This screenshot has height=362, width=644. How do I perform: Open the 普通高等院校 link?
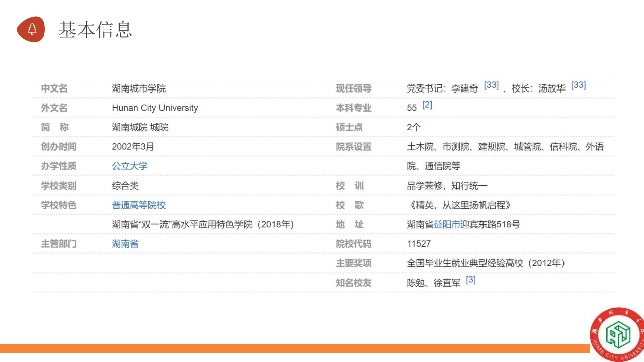tap(138, 205)
